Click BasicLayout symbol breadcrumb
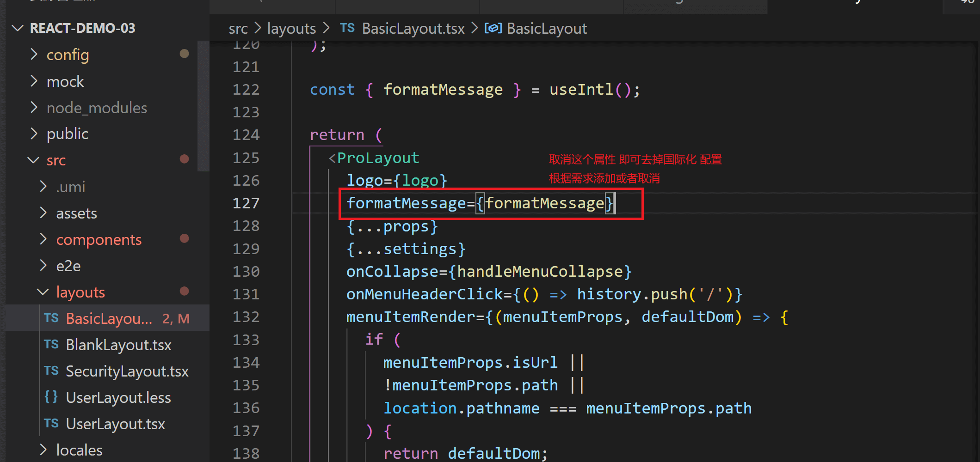This screenshot has height=462, width=980. (x=547, y=29)
